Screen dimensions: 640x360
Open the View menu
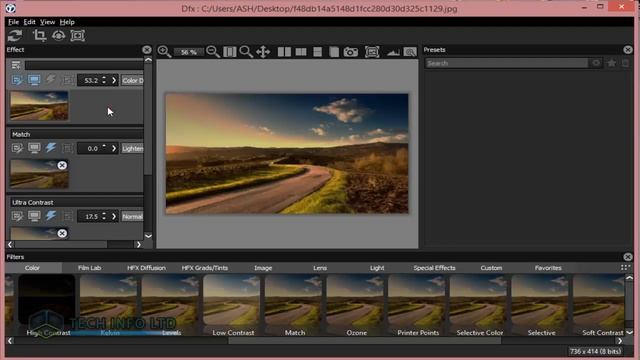tap(47, 22)
